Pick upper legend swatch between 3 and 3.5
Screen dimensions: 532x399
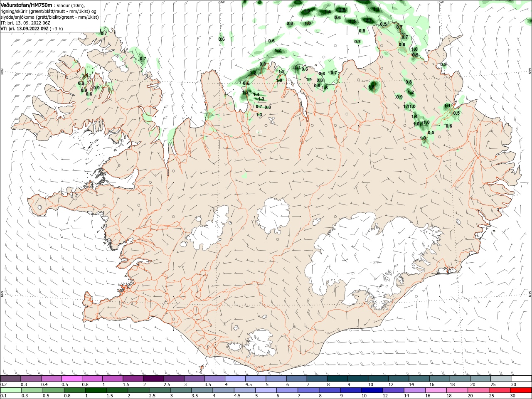194,379
